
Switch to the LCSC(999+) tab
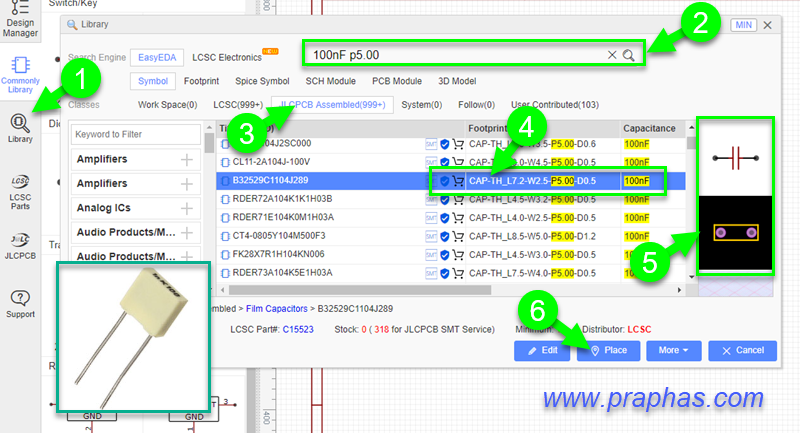pyautogui.click(x=238, y=105)
